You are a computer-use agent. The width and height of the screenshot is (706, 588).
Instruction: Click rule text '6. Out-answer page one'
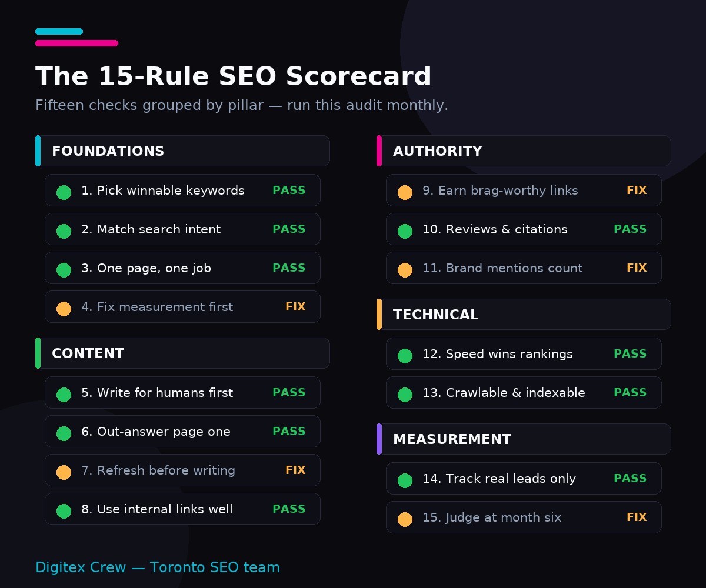tap(156, 432)
